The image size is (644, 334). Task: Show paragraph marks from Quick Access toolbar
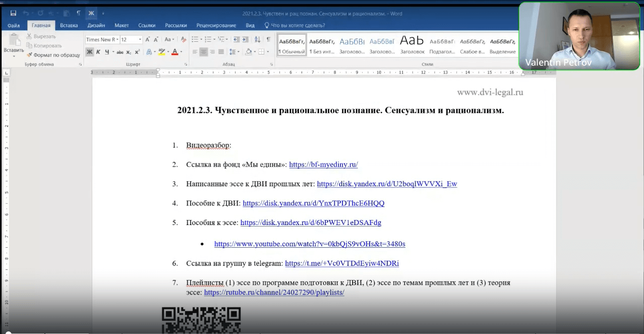click(x=78, y=13)
